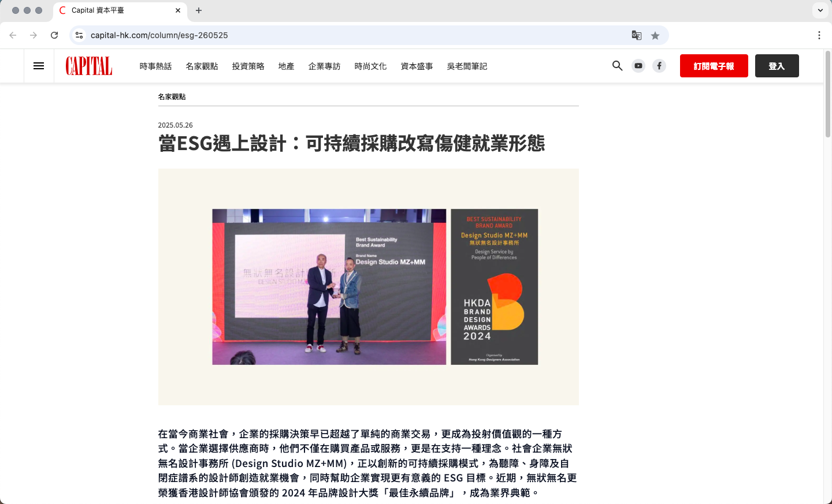Viewport: 832px width, 504px height.
Task: Open the YouTube channel icon
Action: tap(638, 66)
